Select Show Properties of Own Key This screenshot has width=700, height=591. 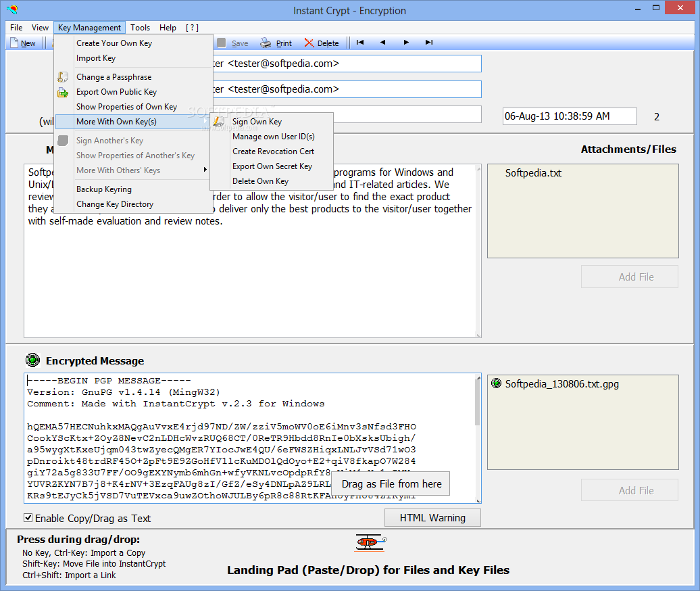pyautogui.click(x=127, y=107)
